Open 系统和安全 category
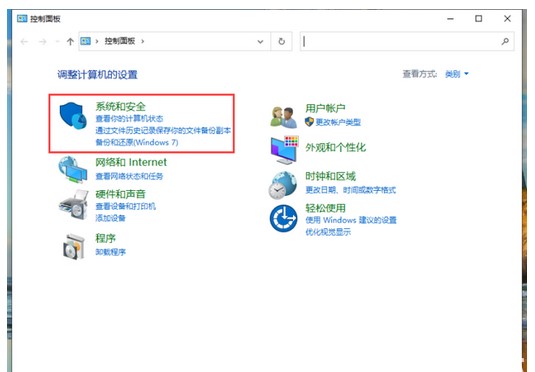 pos(120,106)
